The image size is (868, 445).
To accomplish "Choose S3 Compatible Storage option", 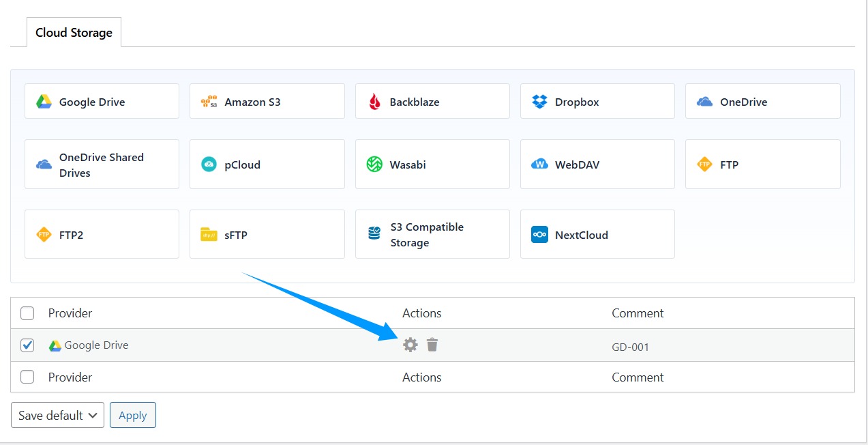I will 432,234.
